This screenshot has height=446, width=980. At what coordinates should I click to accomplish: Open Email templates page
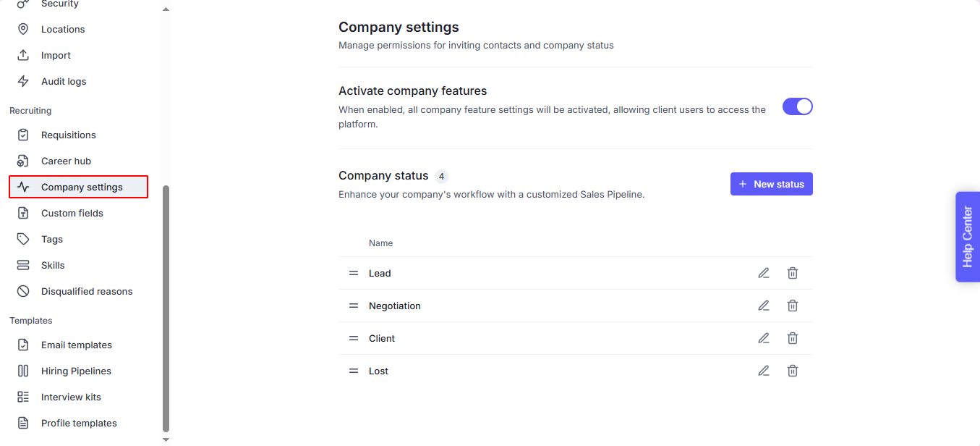(77, 345)
